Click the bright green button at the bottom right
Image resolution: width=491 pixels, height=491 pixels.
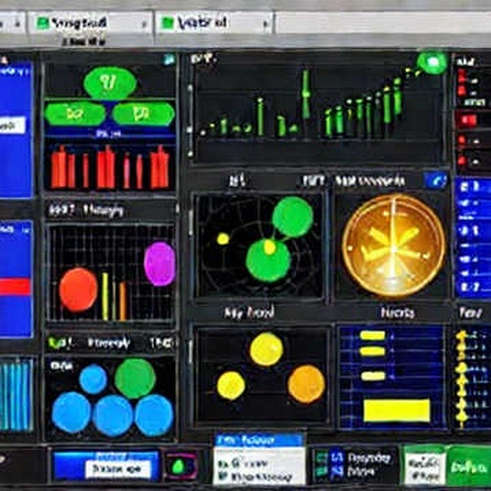click(x=469, y=466)
